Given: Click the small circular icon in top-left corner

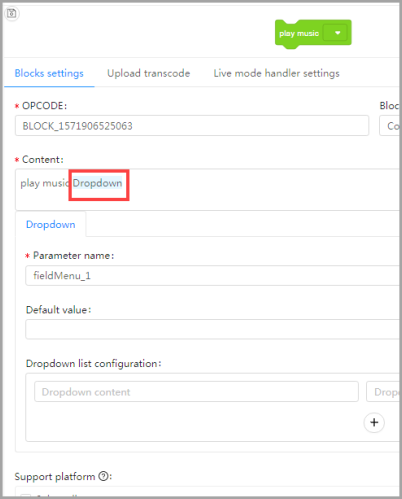Looking at the screenshot, I should coord(12,14).
